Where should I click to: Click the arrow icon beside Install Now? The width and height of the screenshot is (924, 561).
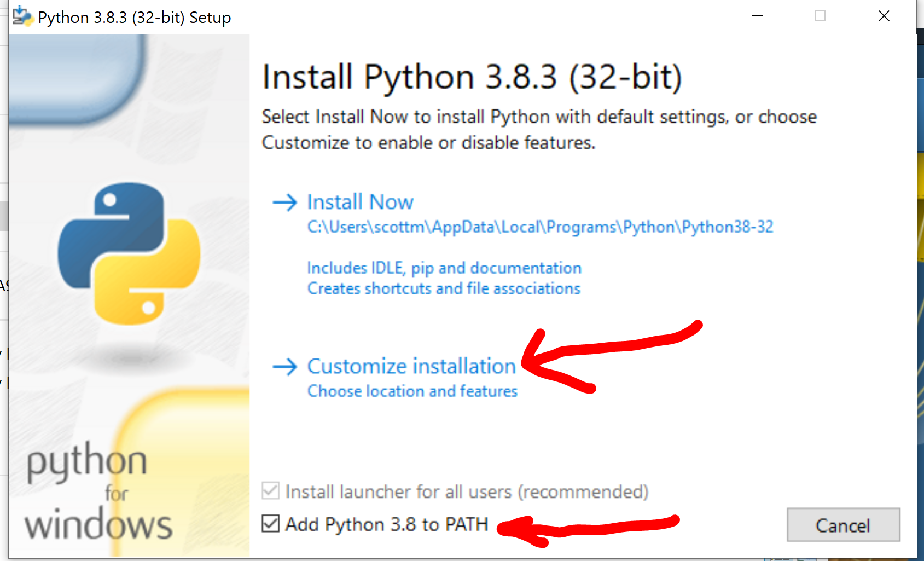[x=284, y=203]
